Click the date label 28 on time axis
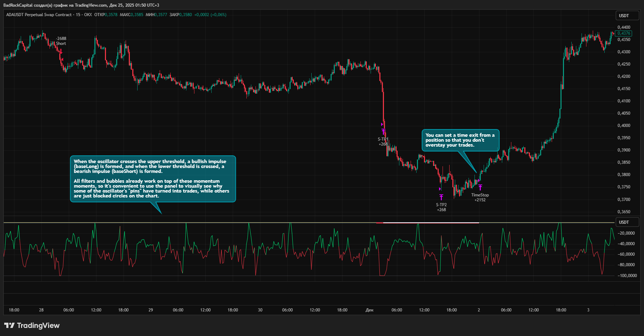The height and width of the screenshot is (336, 644). 41,310
